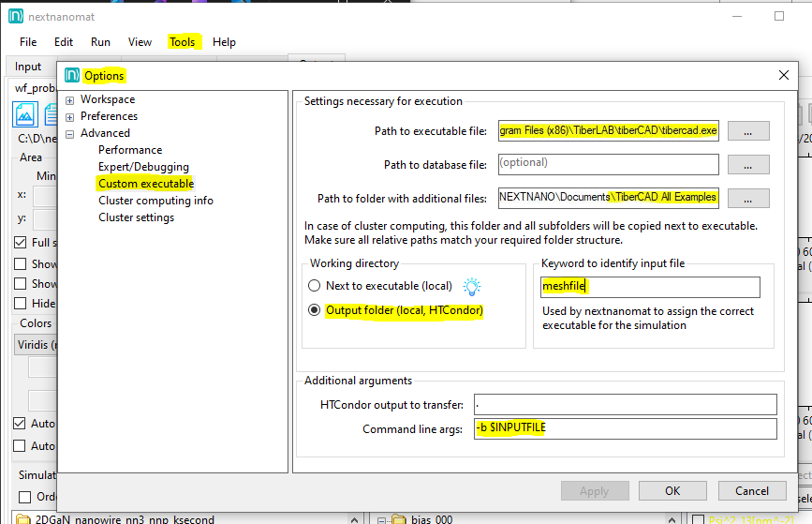Select 'Next to executable (local)' radio button
The image size is (812, 524).
[x=316, y=286]
